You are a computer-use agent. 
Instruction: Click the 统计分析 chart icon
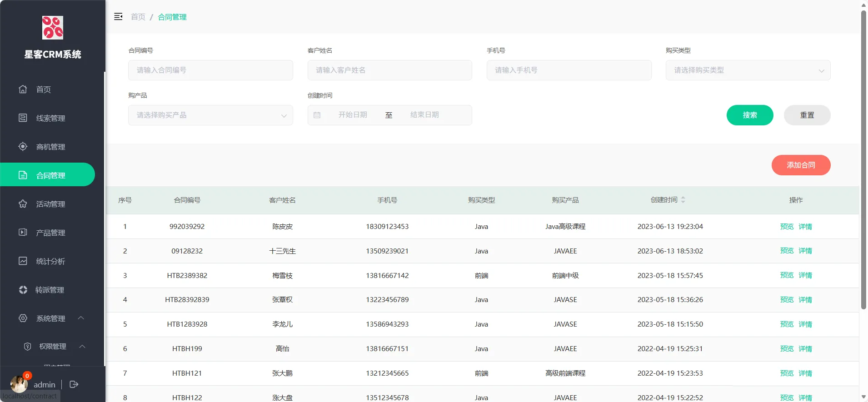[23, 261]
